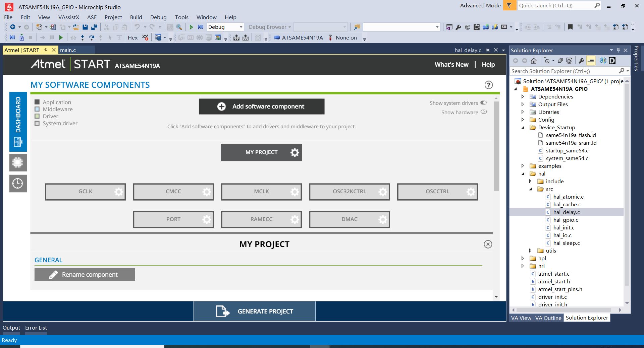Click the MY PROJECT gear icon
644x348 pixels.
[x=295, y=153]
